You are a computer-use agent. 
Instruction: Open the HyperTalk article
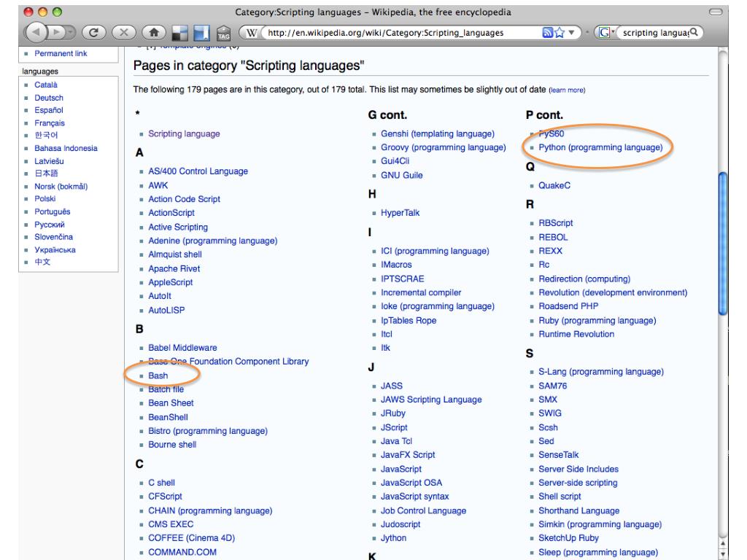point(400,213)
